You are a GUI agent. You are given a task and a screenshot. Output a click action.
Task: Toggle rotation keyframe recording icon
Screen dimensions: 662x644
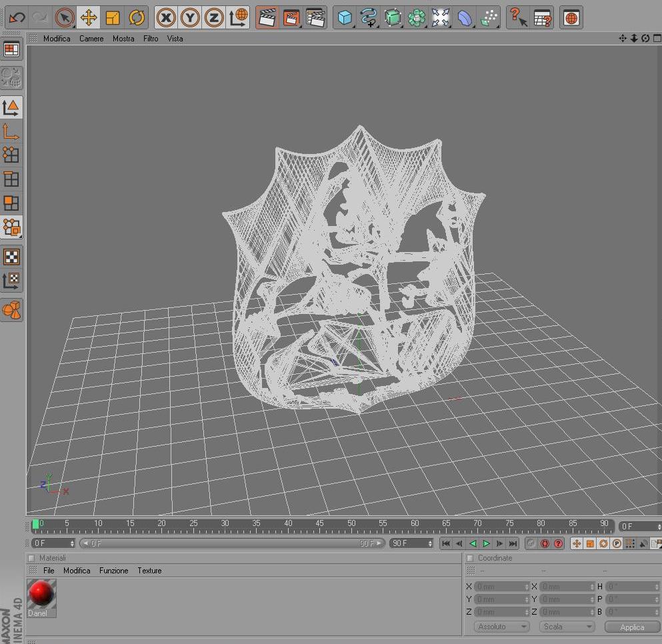[x=603, y=543]
